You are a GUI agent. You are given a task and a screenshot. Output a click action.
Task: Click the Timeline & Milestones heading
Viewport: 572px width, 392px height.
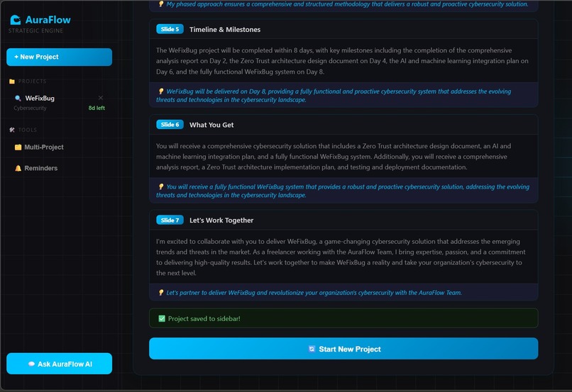pos(225,30)
